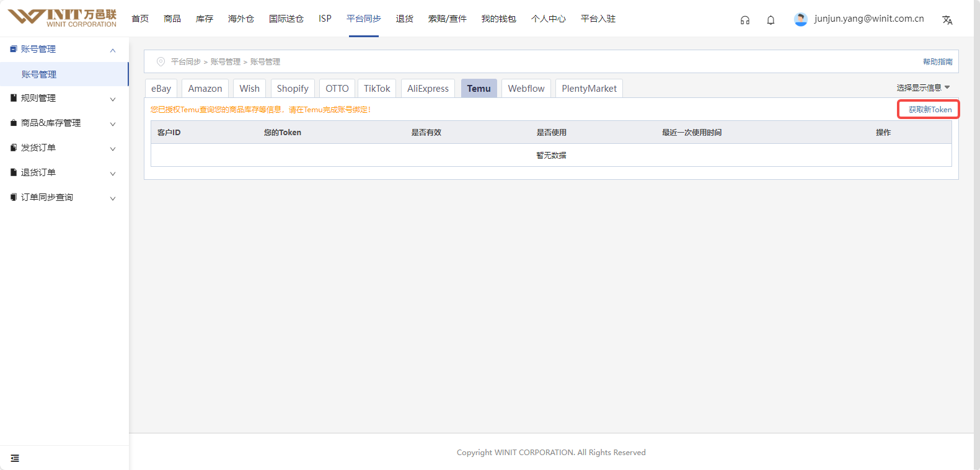Open the user avatar profile picture

pos(801,19)
